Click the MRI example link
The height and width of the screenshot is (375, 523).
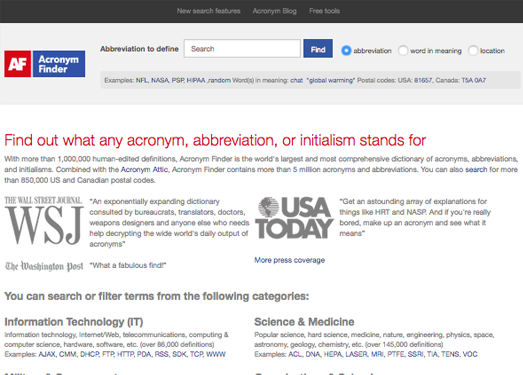[x=377, y=354]
